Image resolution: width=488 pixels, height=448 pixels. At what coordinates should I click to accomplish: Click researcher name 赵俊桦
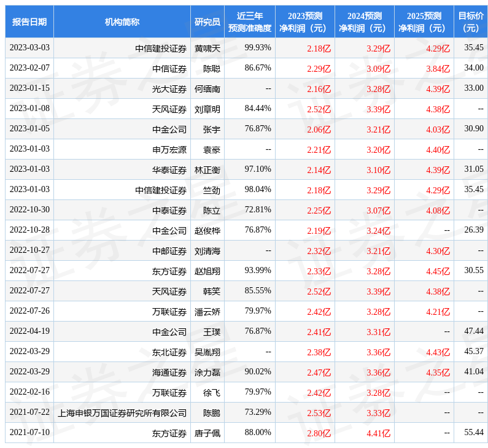pyautogui.click(x=207, y=231)
